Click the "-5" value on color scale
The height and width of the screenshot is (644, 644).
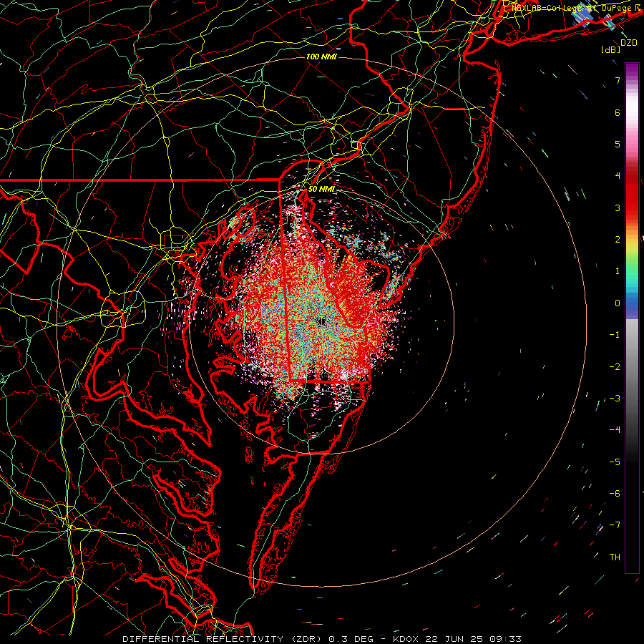click(x=615, y=462)
